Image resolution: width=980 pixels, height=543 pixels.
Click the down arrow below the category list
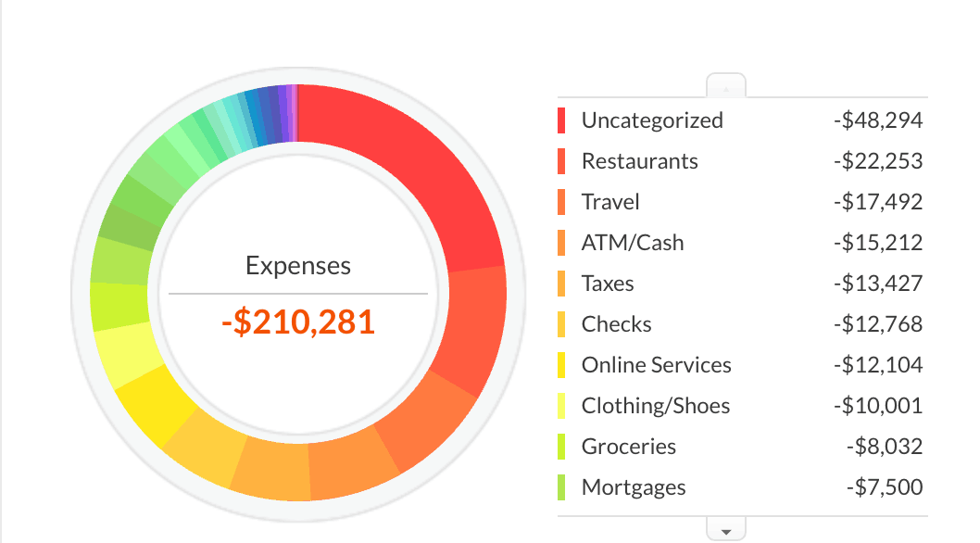[726, 529]
